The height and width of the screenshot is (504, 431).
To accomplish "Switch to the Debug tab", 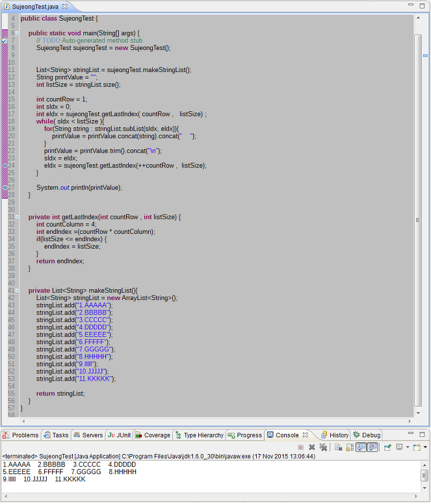I will tap(367, 435).
